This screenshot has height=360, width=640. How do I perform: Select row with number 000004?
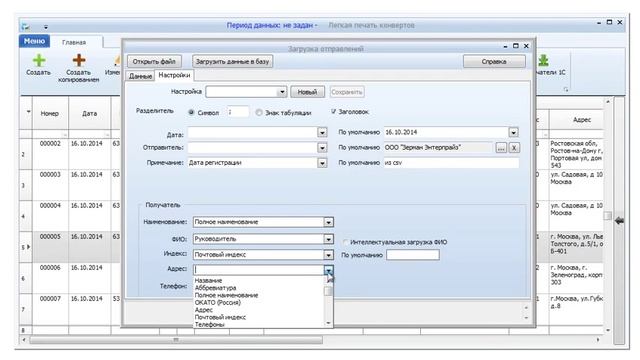[x=50, y=206]
